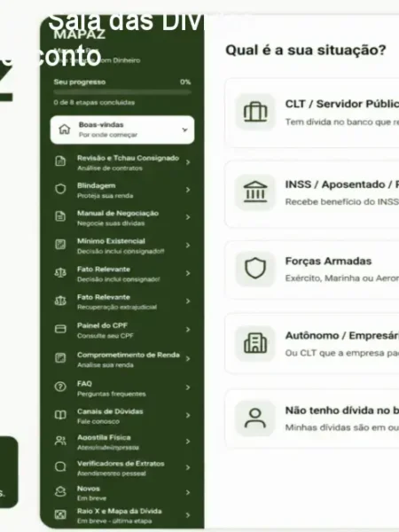Click the page icon for Manual de Negociação
This screenshot has width=399, height=532.
(x=60, y=216)
